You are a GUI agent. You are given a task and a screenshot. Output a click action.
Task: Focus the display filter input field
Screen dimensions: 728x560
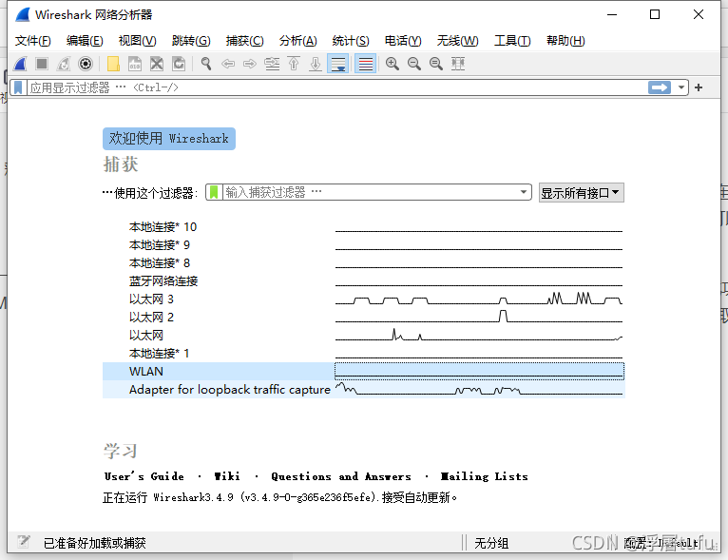click(336, 87)
